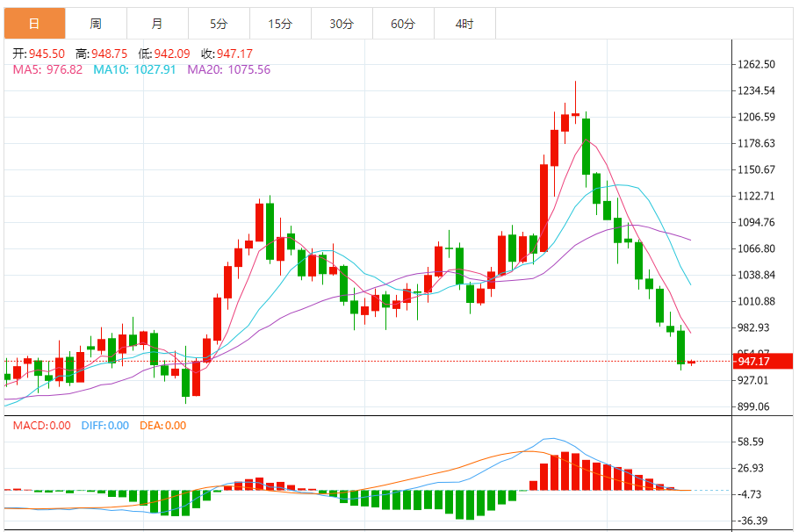The width and height of the screenshot is (799, 532).
Task: Click the 1066.80 price axis label
Action: (x=756, y=248)
